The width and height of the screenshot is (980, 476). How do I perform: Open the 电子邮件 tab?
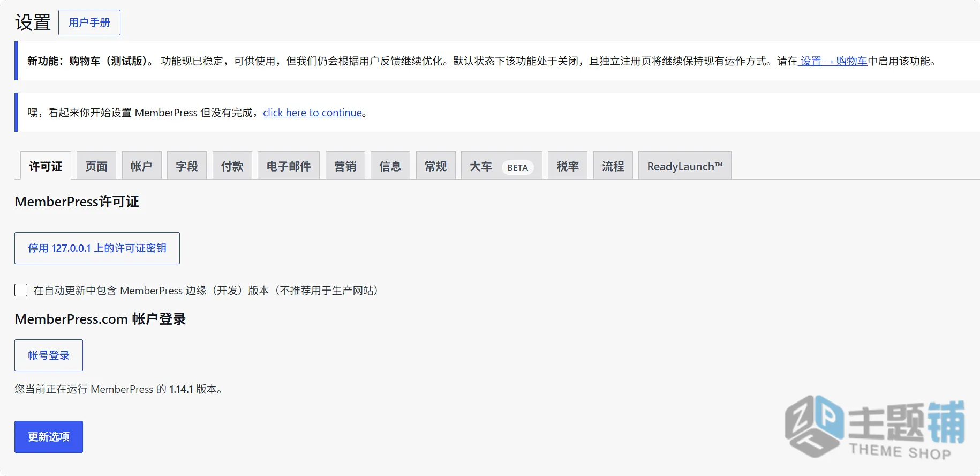pyautogui.click(x=289, y=166)
